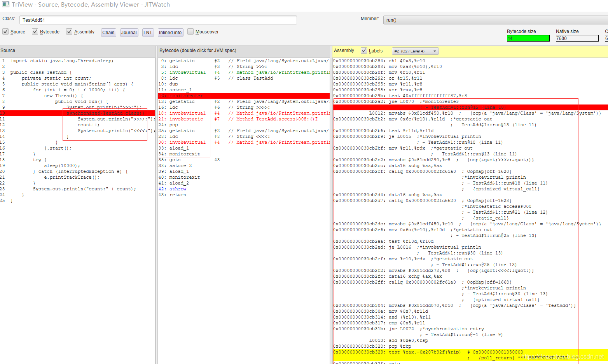This screenshot has height=364, width=608.
Task: Click the JITWatch app icon in title bar
Action: pos(5,5)
